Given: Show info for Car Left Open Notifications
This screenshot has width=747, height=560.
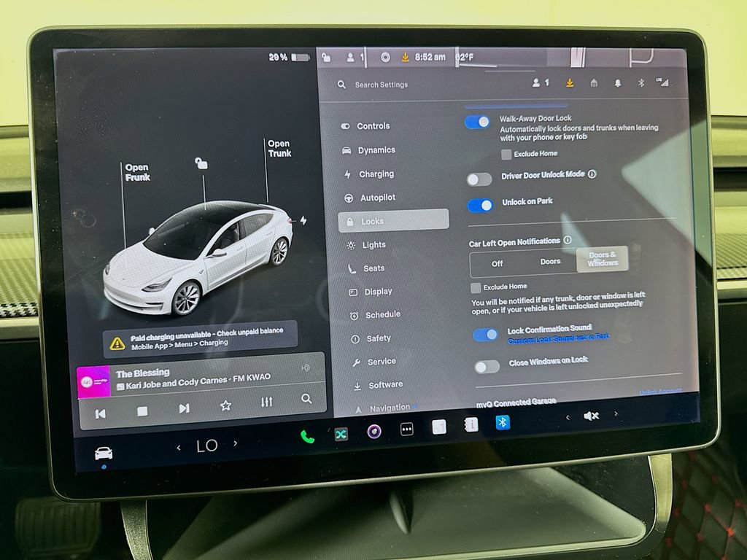Looking at the screenshot, I should (x=568, y=240).
